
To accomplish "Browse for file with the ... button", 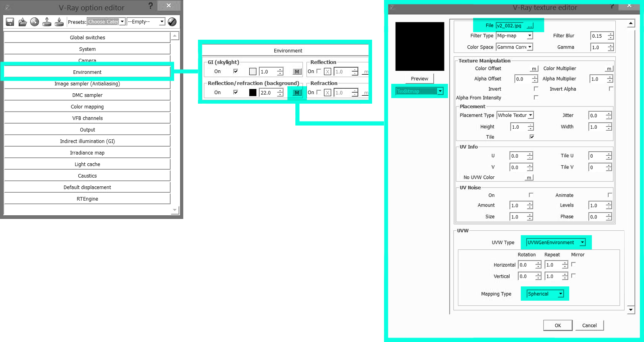I will [x=530, y=26].
